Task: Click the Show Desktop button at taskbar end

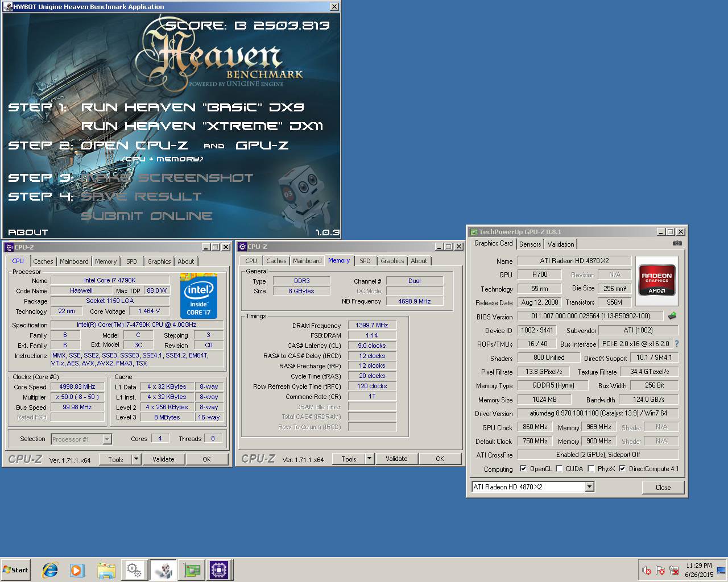Action: [x=722, y=570]
